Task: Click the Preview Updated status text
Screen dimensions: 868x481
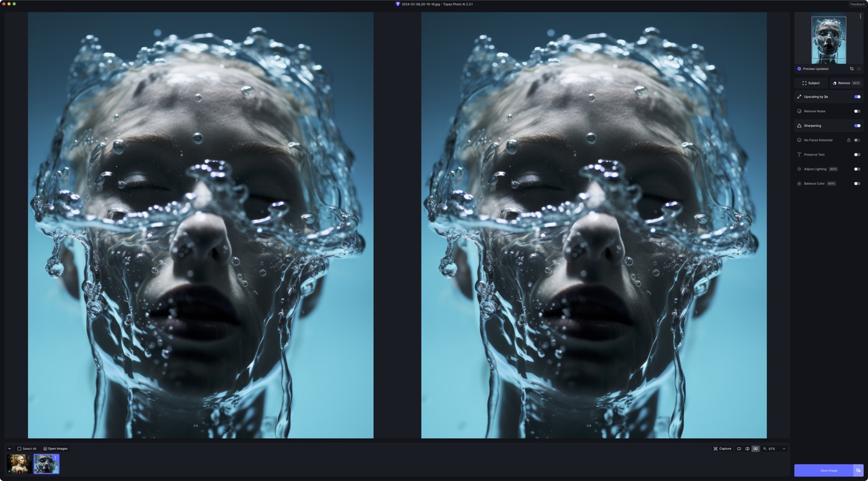Action: point(815,69)
